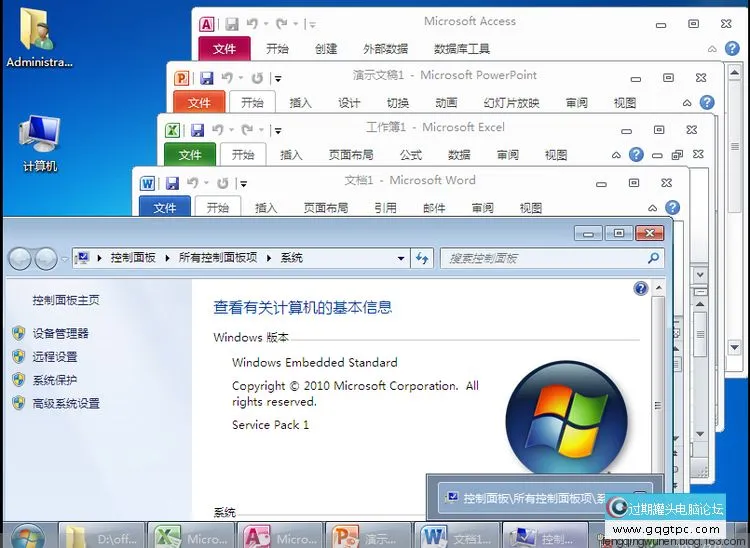Open Excel 数据 tab
The width and height of the screenshot is (750, 548).
459,155
